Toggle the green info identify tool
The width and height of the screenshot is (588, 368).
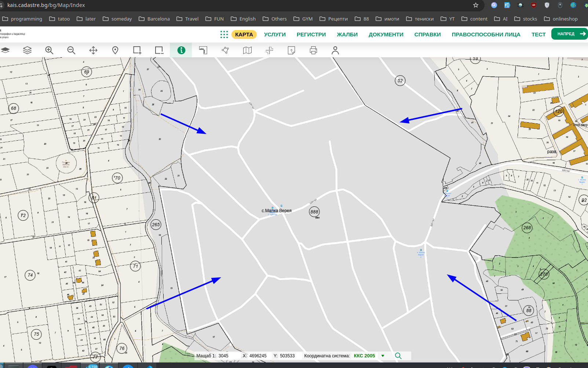click(181, 50)
